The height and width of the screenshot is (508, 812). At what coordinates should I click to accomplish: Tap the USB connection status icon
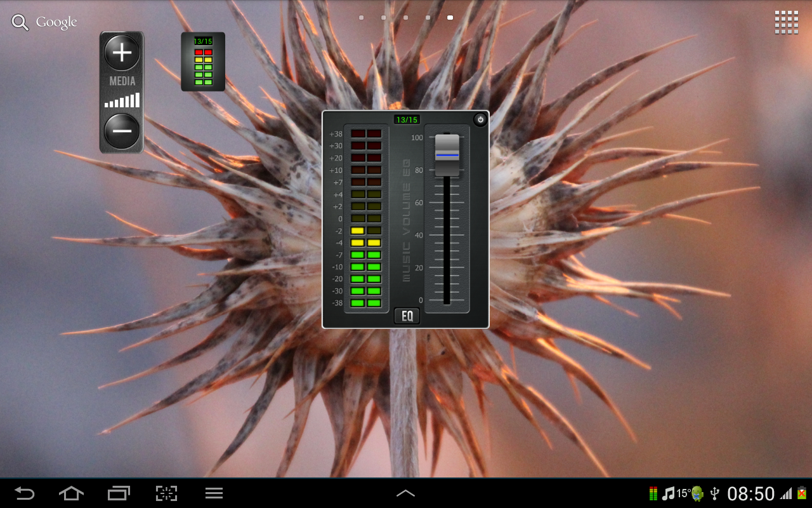coord(715,493)
